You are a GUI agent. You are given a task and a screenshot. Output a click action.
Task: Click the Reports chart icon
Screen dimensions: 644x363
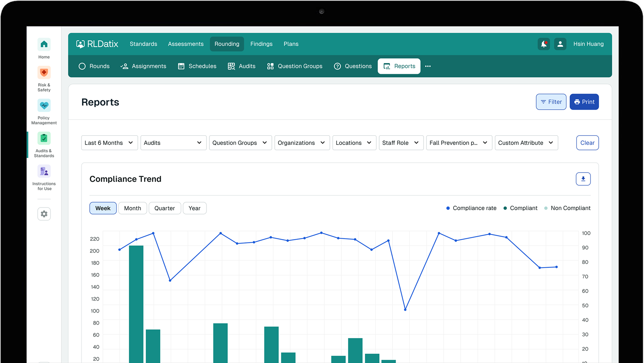pos(387,66)
